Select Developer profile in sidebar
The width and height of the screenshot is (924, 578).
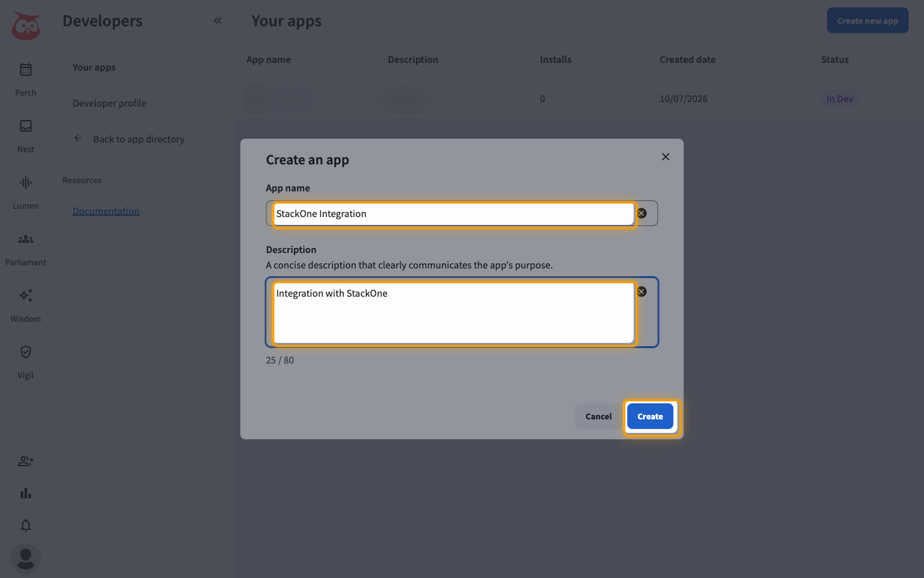click(110, 103)
